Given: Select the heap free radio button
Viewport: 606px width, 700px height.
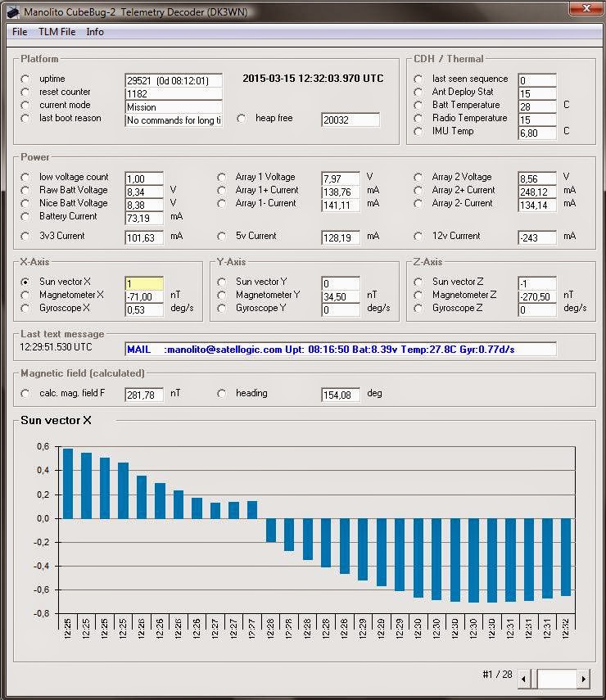Looking at the screenshot, I should [x=241, y=118].
